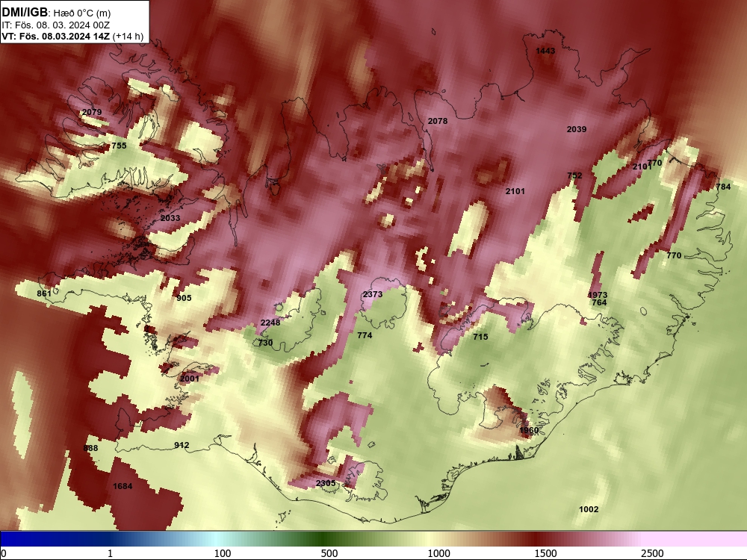Click the 1973 height value
This screenshot has height=560, width=747.
(x=598, y=295)
